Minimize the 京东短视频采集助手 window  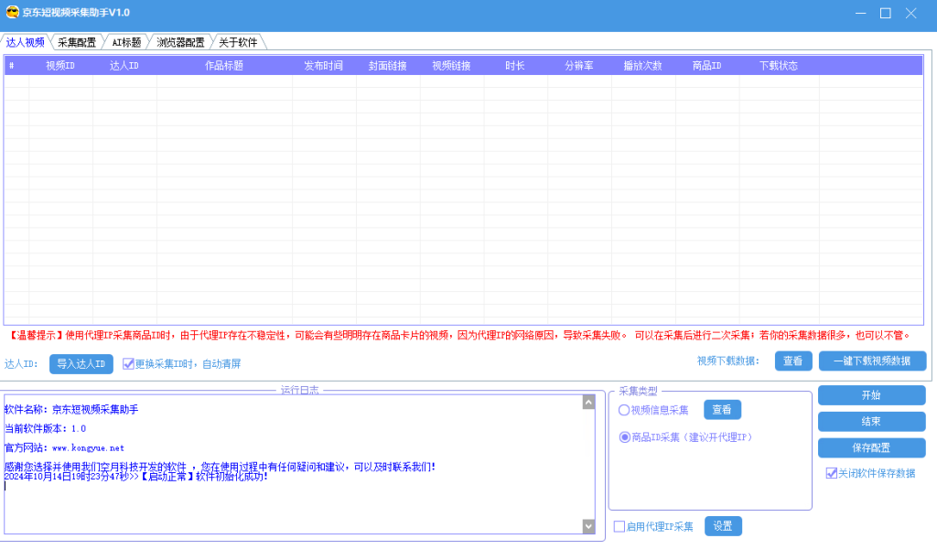coord(860,13)
